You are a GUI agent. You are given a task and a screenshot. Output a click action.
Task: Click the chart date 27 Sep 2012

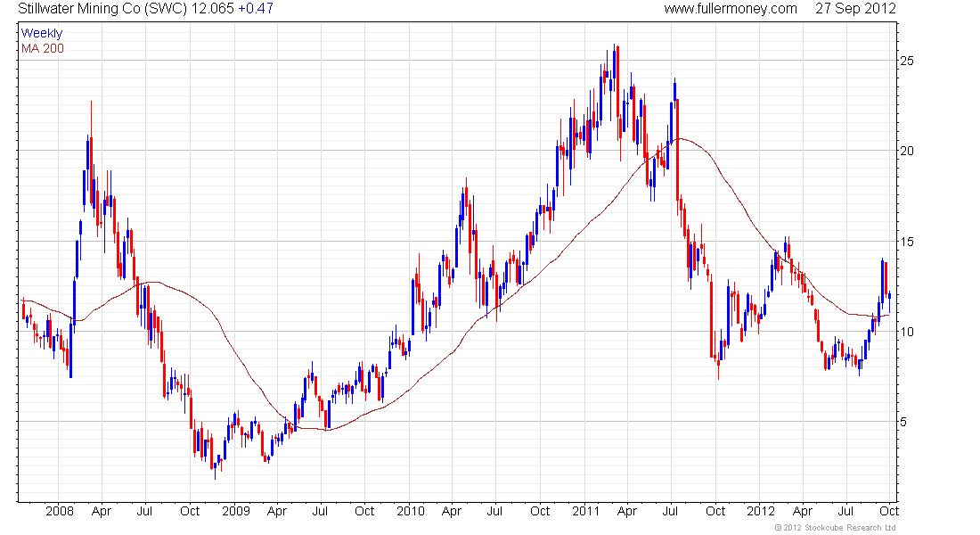pyautogui.click(x=855, y=9)
